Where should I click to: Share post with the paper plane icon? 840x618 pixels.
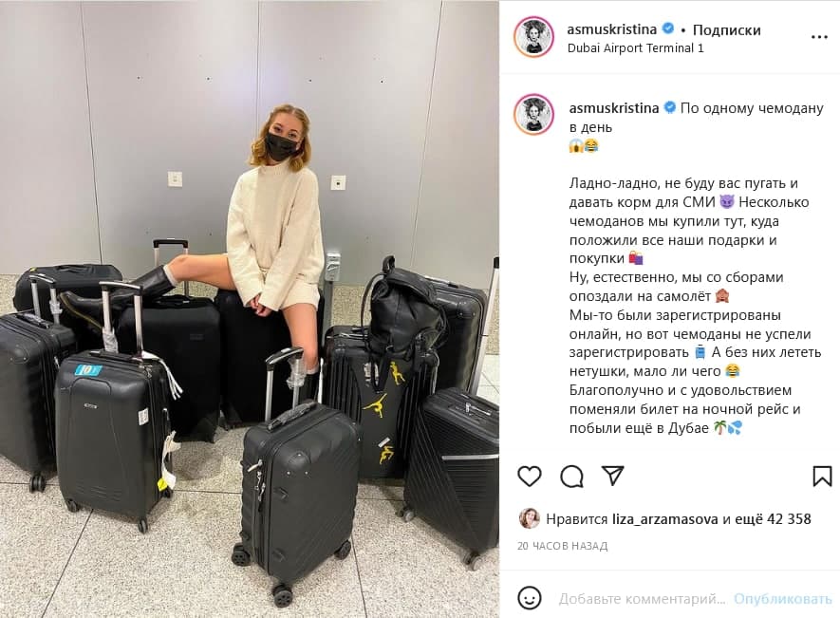click(x=613, y=476)
